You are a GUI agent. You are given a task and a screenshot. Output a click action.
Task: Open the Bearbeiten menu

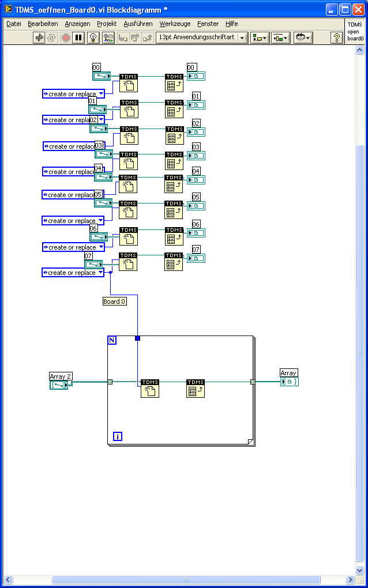[43, 24]
